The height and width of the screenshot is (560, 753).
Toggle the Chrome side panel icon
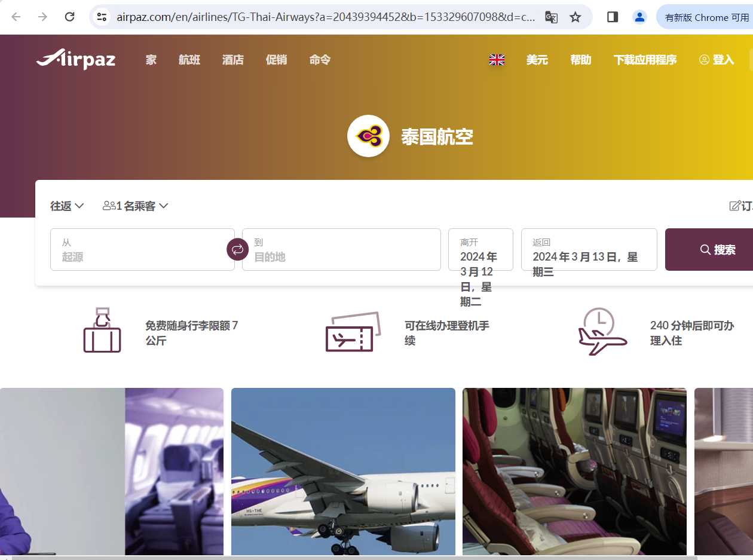612,17
